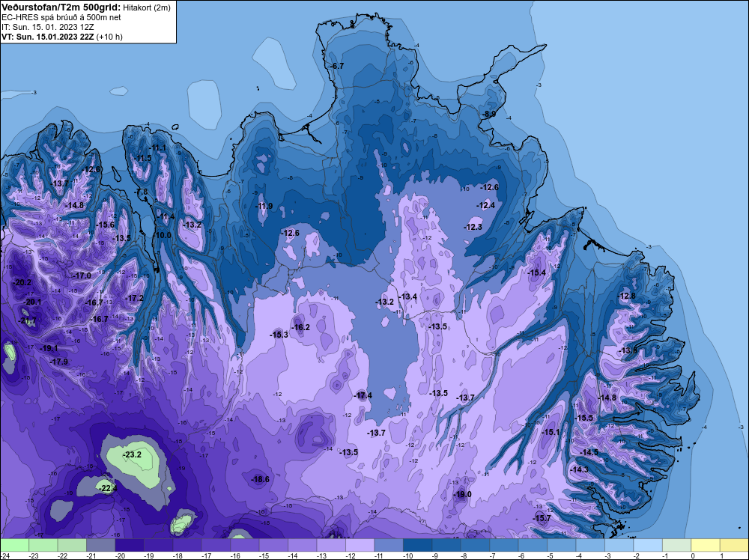Screen dimensions: 749x560
Task: Click the -22.4 temperature label
Action: (106, 488)
